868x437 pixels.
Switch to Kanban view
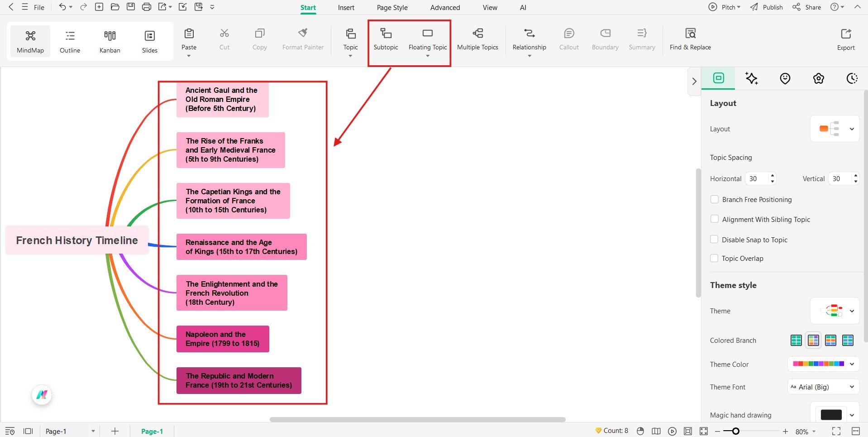click(x=110, y=41)
